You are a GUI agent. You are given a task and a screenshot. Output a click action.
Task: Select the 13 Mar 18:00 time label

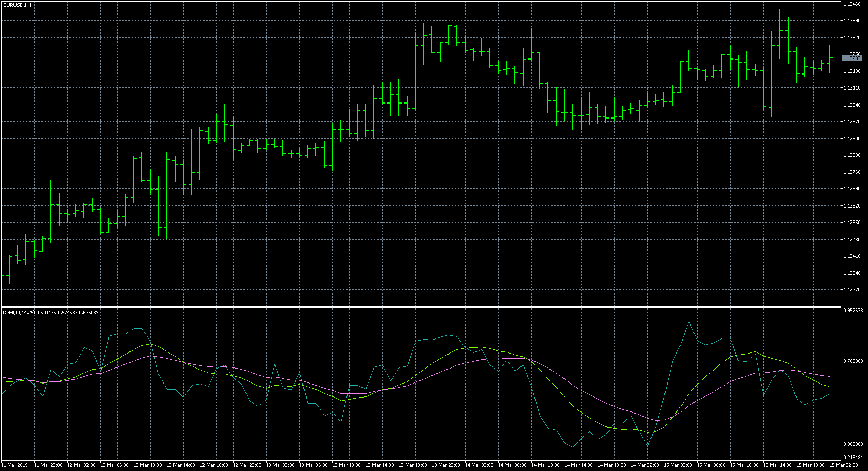point(413,465)
